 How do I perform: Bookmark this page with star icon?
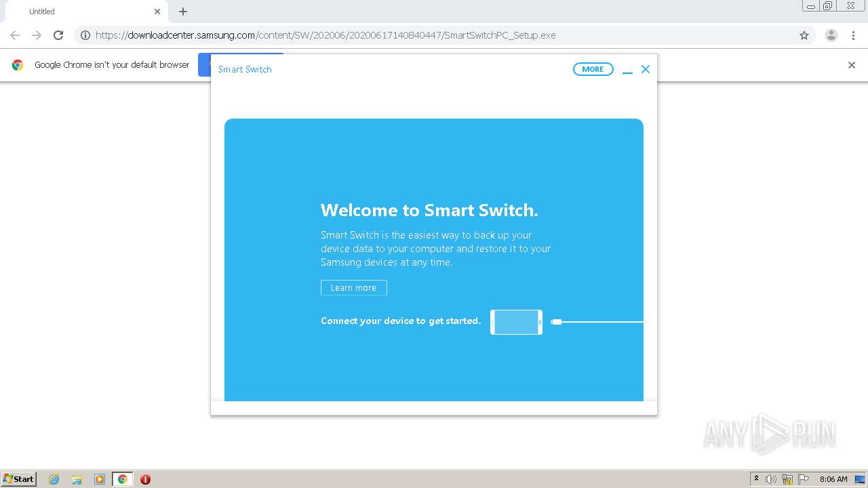tap(804, 35)
